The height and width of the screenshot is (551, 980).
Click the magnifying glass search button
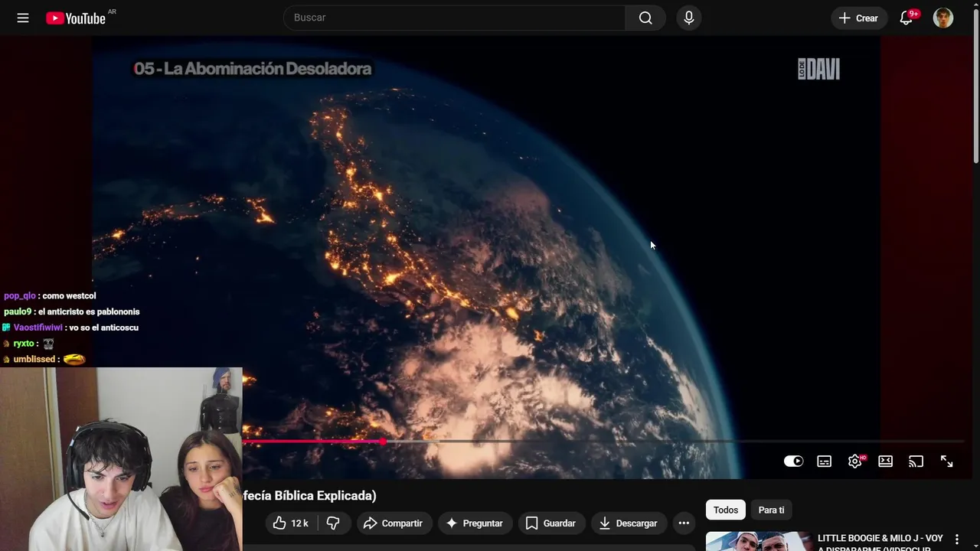(645, 18)
